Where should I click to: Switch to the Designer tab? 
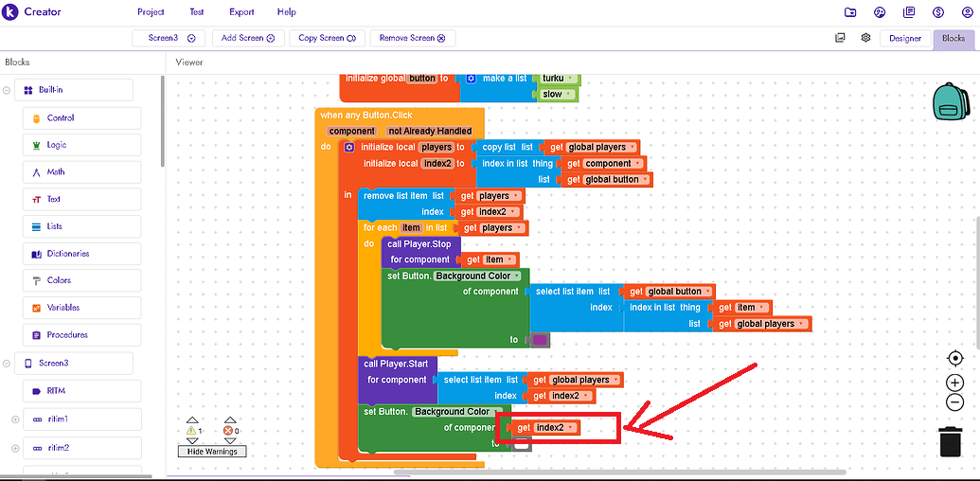(905, 39)
